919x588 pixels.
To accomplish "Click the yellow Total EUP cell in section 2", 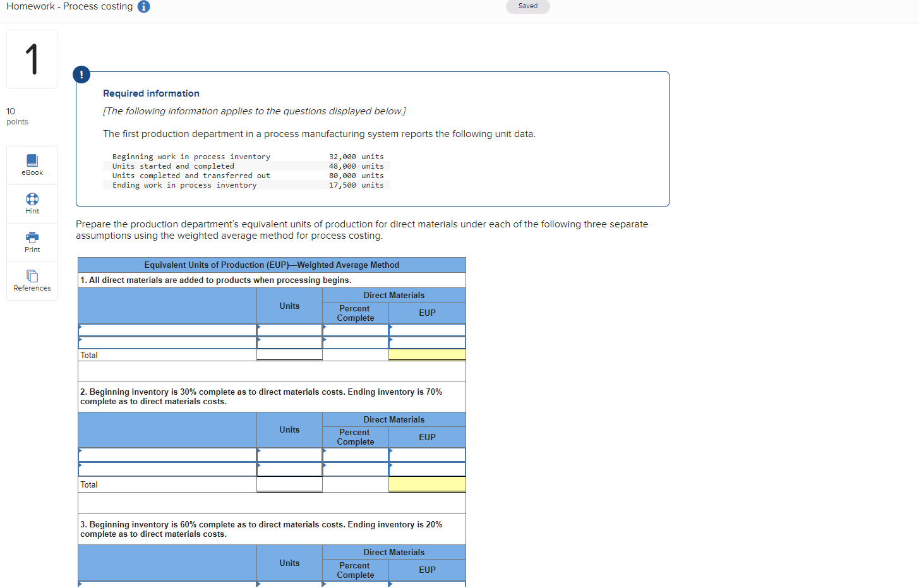I will 427,484.
